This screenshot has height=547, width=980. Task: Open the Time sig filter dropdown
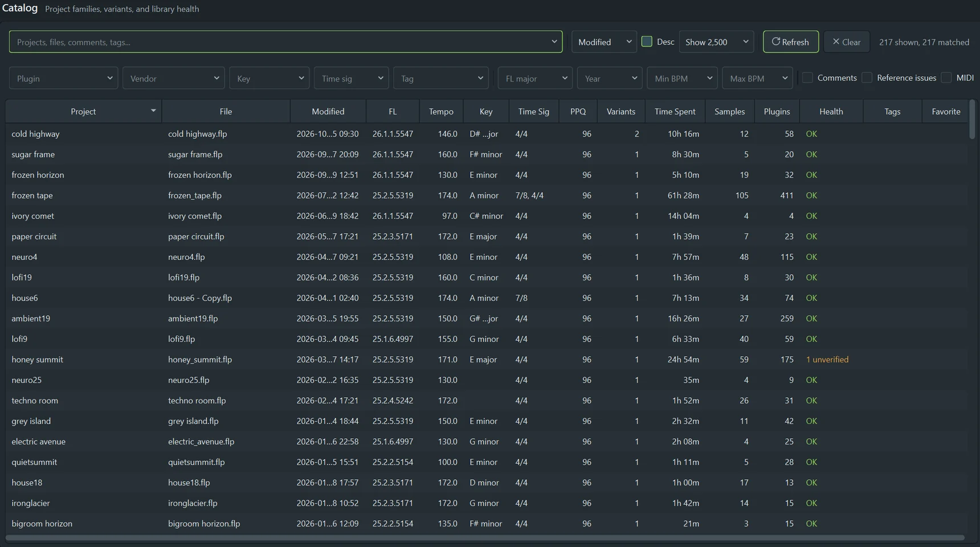coord(352,78)
